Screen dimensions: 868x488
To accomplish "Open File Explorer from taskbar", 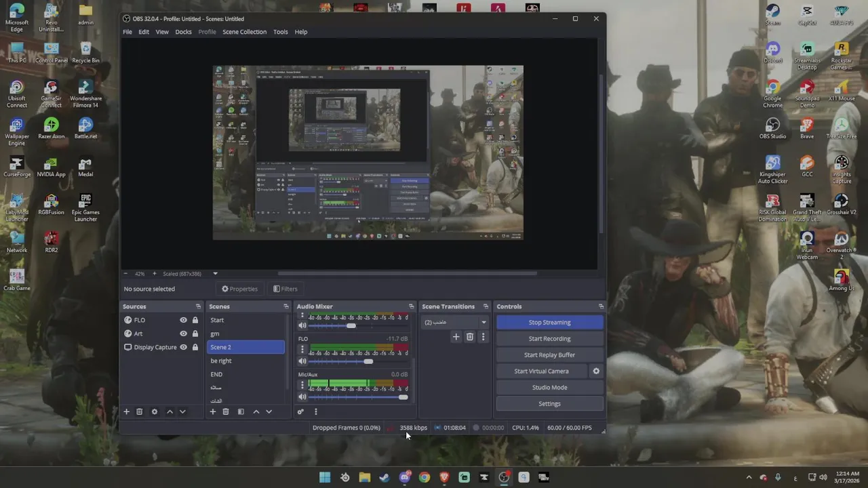I will [x=365, y=477].
